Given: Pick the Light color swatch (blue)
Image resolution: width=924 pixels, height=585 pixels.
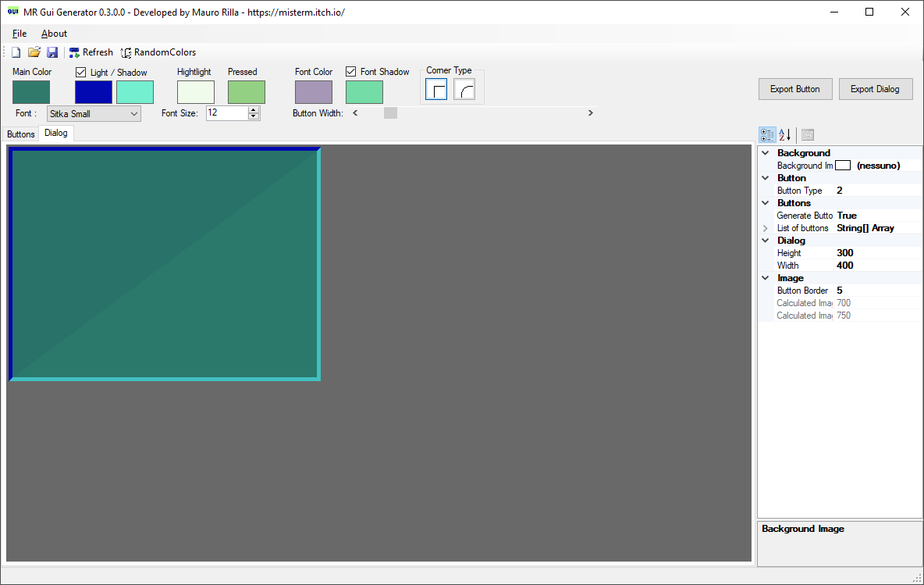Looking at the screenshot, I should pos(93,92).
